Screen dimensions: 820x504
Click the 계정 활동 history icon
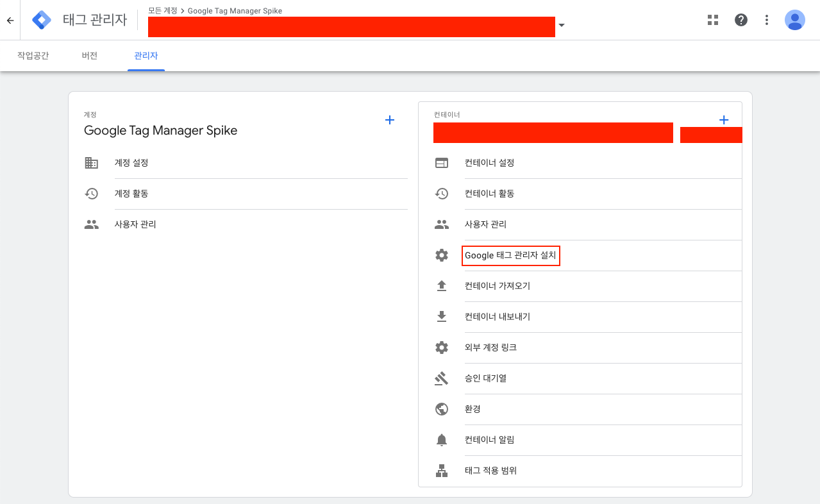click(x=92, y=194)
